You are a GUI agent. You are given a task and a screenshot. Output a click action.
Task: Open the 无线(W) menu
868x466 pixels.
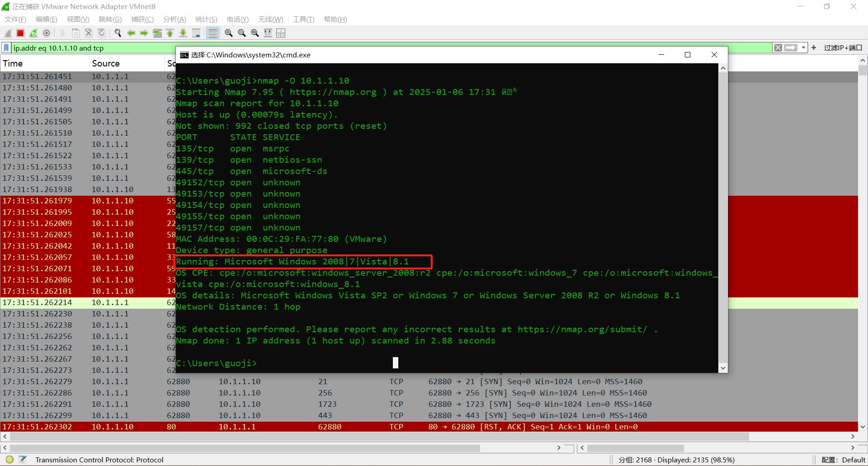click(270, 19)
